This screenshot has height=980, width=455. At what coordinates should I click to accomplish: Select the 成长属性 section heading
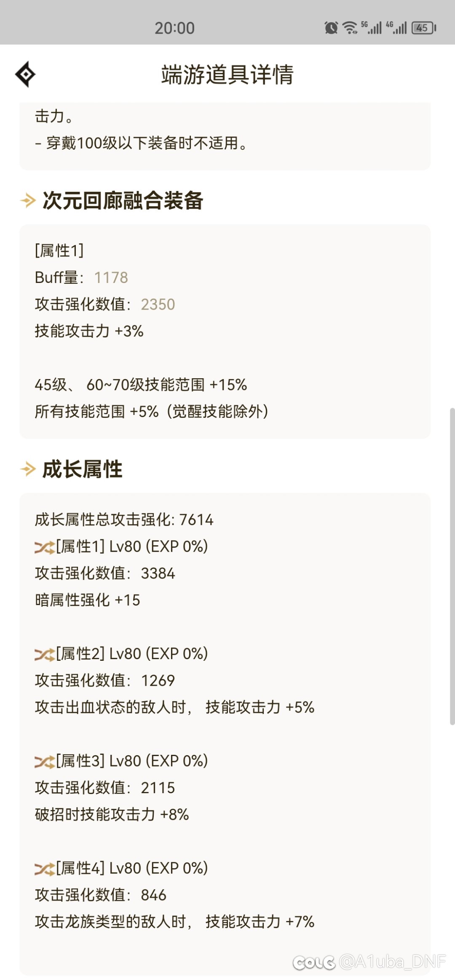coord(83,469)
